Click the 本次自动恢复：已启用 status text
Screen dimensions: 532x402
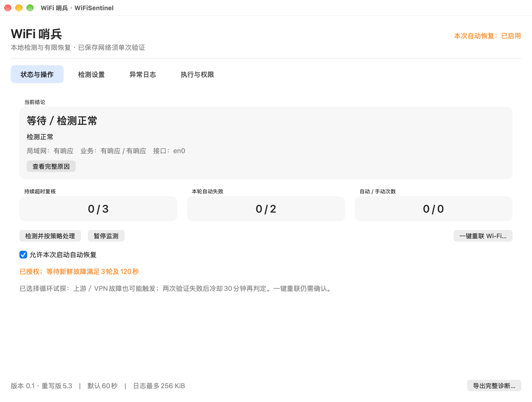487,36
